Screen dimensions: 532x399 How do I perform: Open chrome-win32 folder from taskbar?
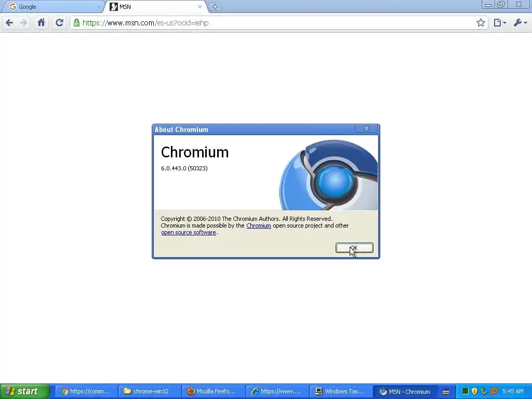pos(150,391)
